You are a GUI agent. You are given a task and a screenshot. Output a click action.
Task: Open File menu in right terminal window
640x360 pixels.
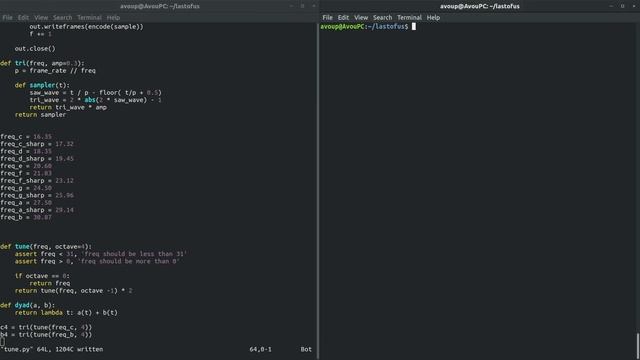tap(327, 18)
